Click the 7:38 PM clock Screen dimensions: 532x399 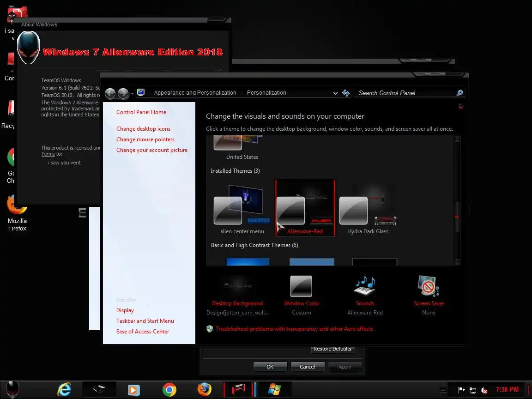click(507, 389)
